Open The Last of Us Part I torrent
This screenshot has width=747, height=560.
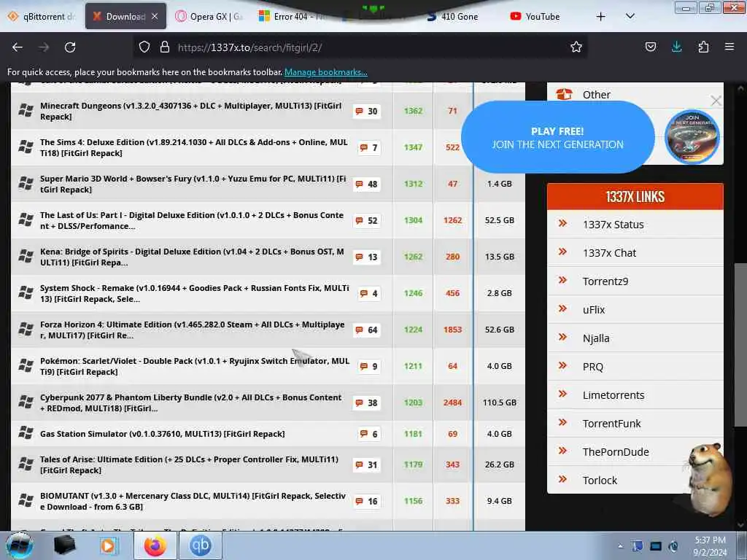(192, 220)
